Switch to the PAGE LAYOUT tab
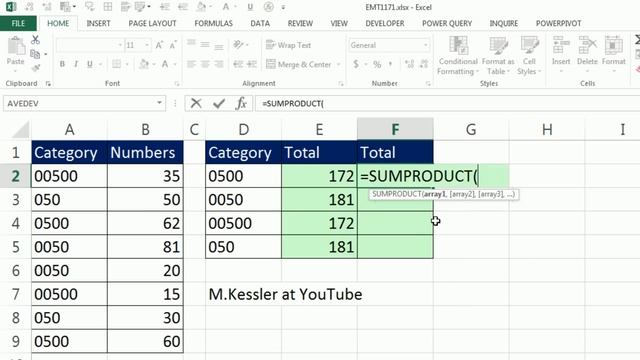 [152, 23]
